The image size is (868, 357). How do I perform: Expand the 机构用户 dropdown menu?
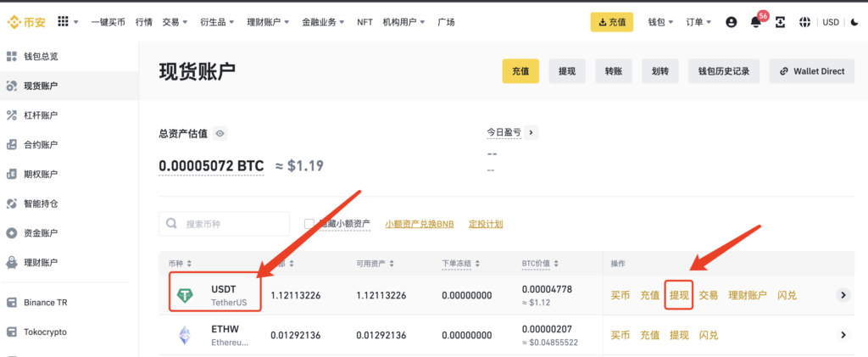click(404, 22)
